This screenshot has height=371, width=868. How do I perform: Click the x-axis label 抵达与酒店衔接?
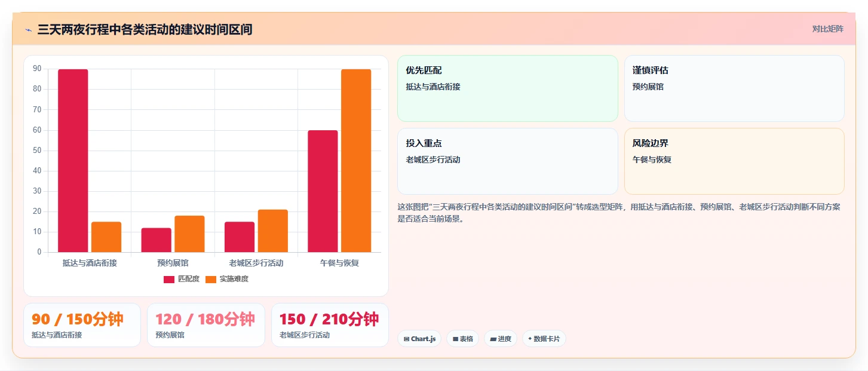90,263
